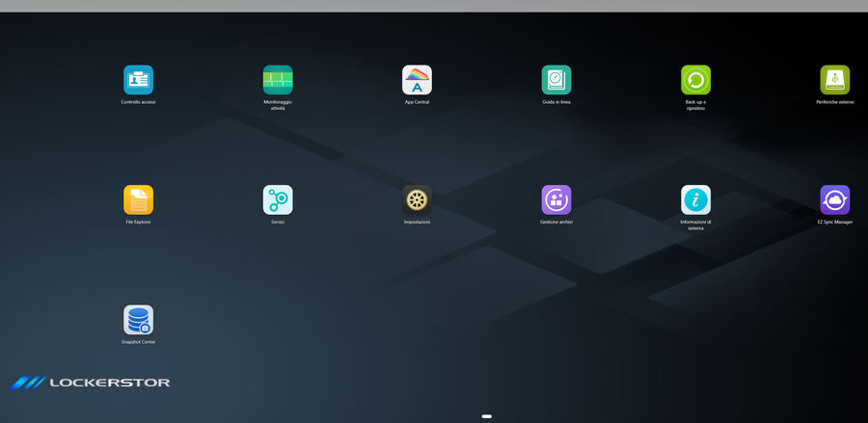Open Informazioni di sistema icon
868x423 pixels.
coord(695,199)
